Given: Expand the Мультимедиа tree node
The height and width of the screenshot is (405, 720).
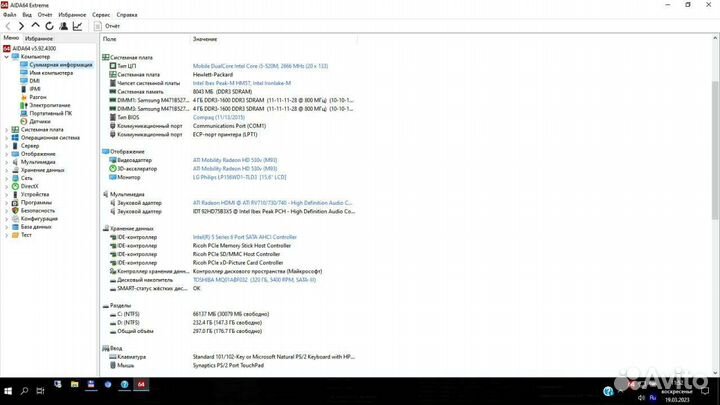Looking at the screenshot, I should [x=6, y=162].
